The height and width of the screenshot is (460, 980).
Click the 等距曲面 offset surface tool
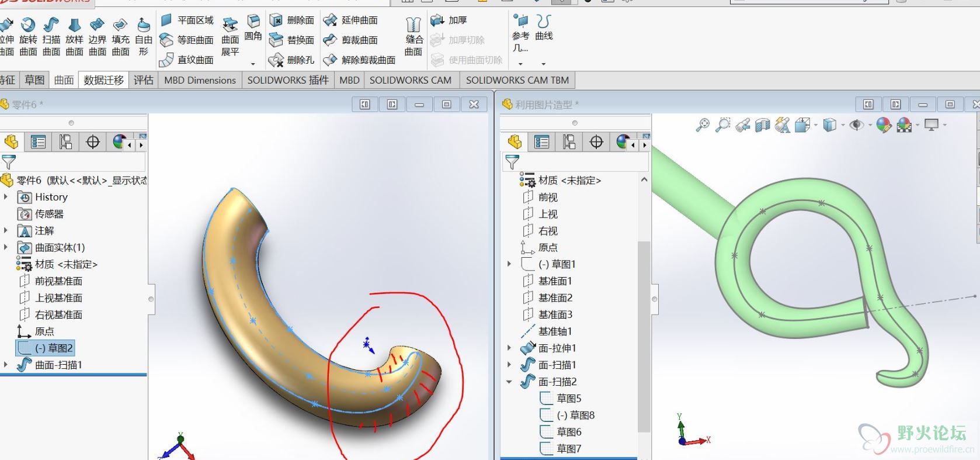pyautogui.click(x=187, y=40)
